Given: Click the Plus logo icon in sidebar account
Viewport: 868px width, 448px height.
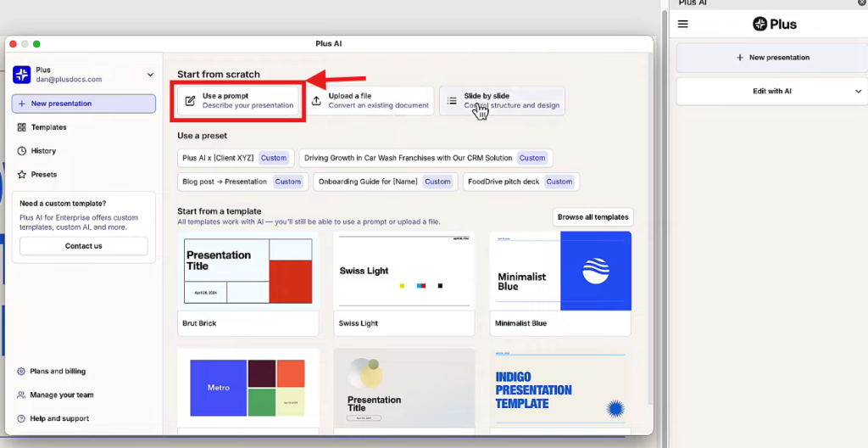Looking at the screenshot, I should (21, 75).
